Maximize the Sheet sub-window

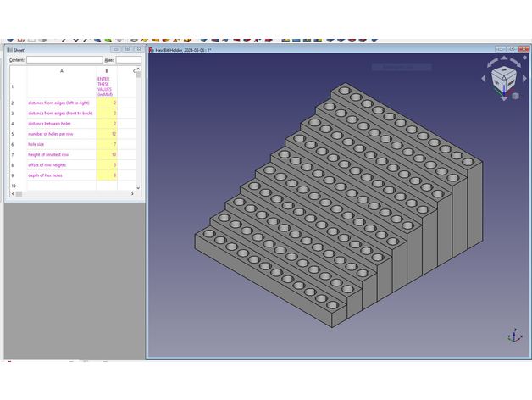(128, 50)
